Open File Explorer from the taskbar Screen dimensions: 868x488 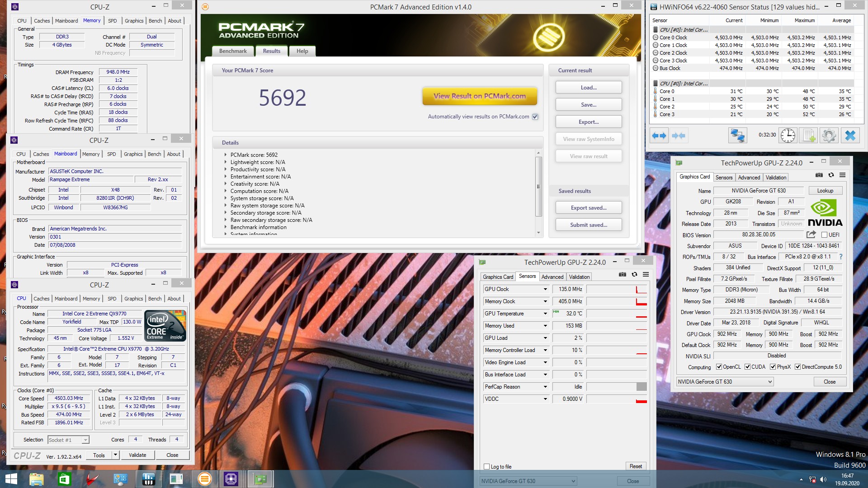click(x=37, y=479)
